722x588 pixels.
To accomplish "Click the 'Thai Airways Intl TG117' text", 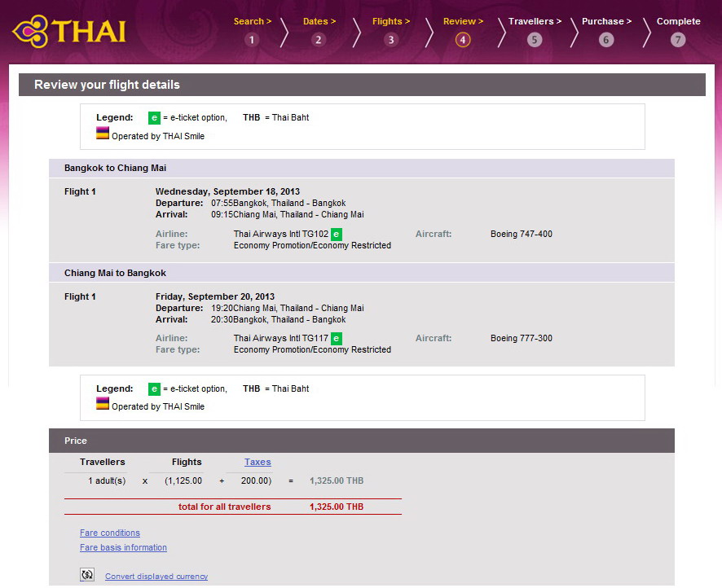I will [x=281, y=338].
